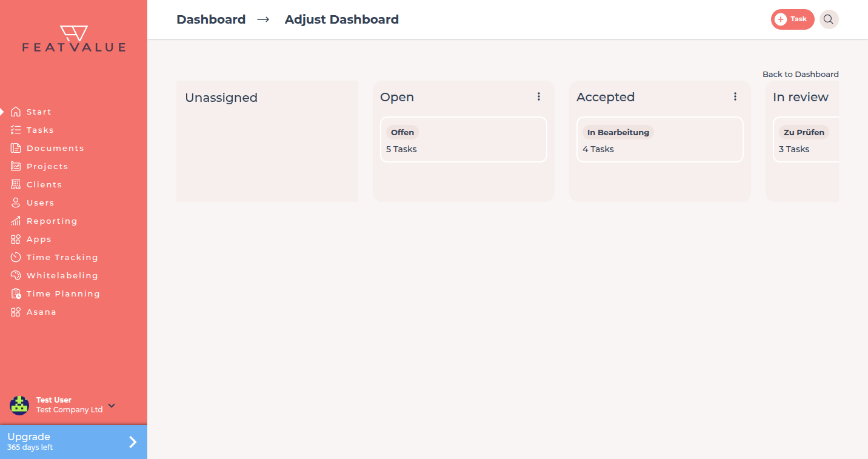Select the Offen status card
The image size is (868, 459).
click(464, 139)
